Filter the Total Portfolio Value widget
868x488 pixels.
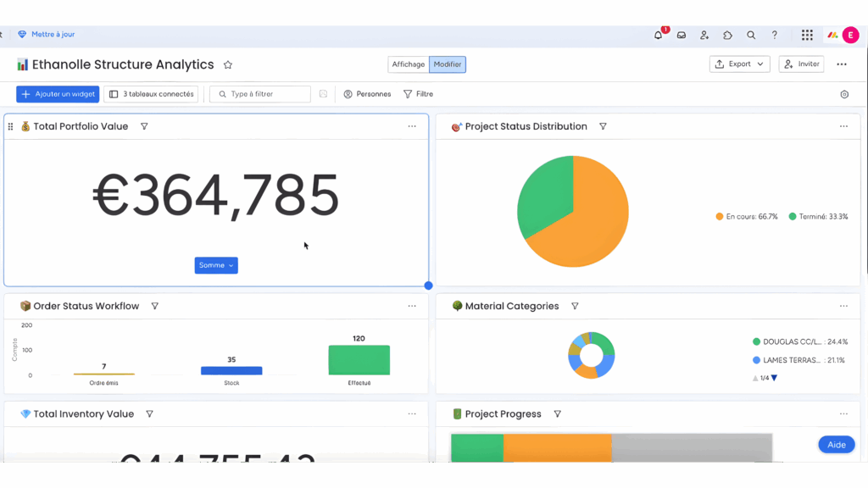(x=144, y=127)
